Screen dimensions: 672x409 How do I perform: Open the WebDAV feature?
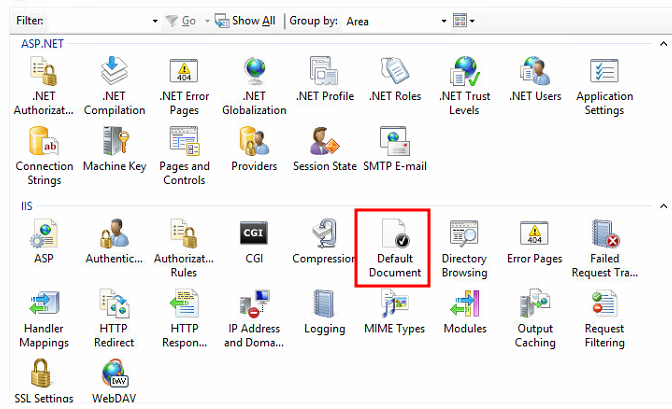114,381
